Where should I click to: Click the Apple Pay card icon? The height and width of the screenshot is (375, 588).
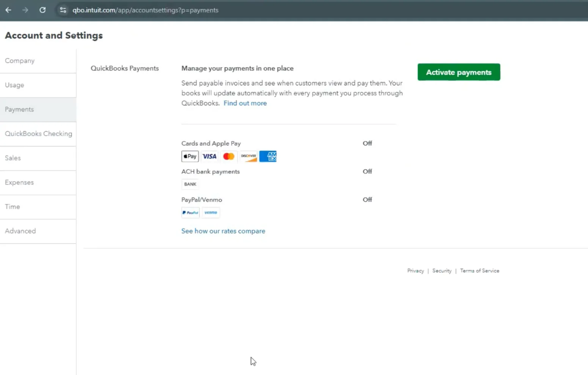190,157
